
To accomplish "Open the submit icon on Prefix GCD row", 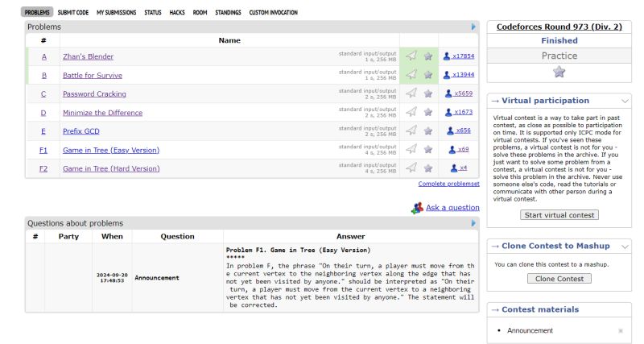I will 411,131.
